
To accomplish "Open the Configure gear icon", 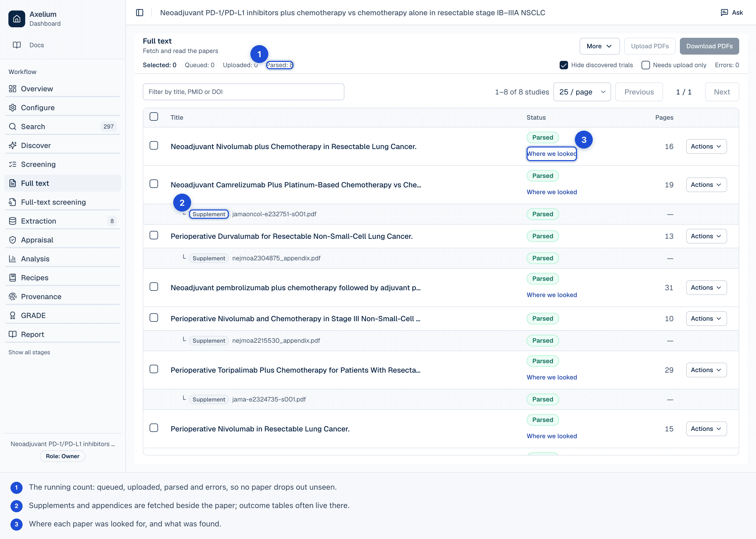I will 13,108.
